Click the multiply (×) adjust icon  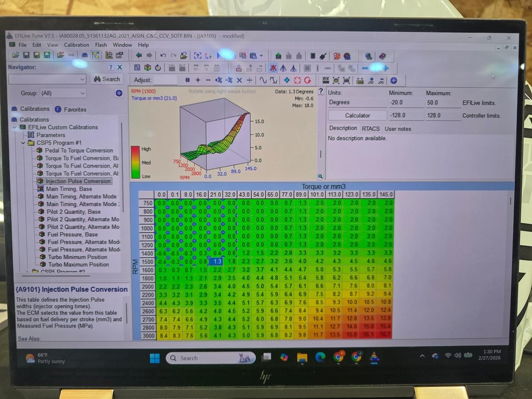(239, 80)
